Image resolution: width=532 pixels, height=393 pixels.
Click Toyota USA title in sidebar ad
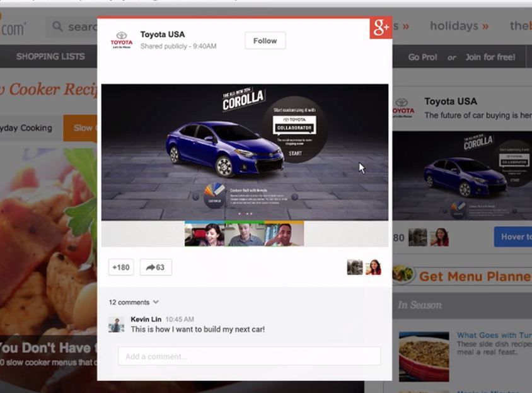[x=451, y=101]
